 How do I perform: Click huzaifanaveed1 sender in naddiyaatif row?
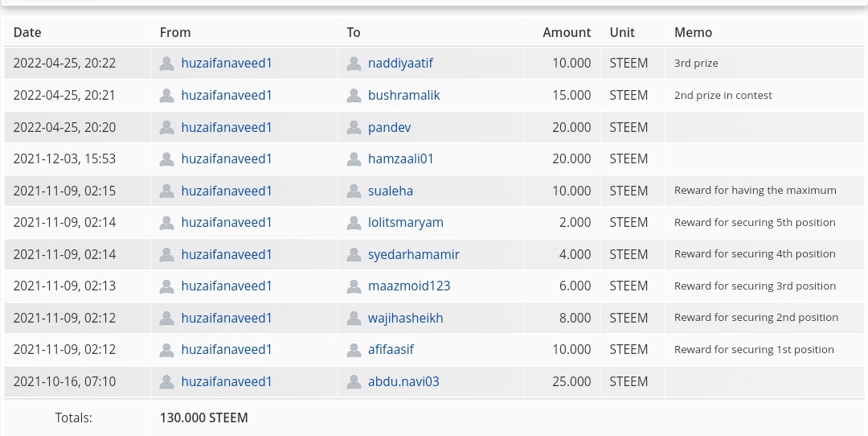[227, 64]
